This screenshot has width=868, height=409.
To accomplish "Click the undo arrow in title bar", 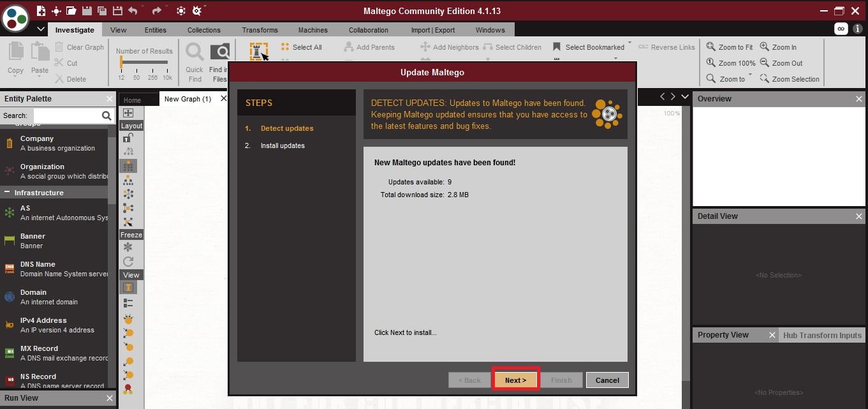I will tap(133, 11).
